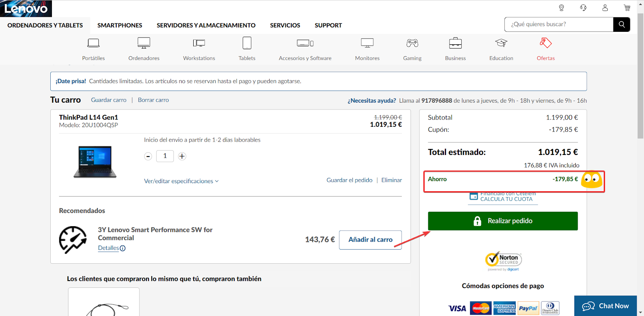Viewport: 644px width, 316px height.
Task: Click Eliminar link for ThinkPad
Action: point(392,180)
